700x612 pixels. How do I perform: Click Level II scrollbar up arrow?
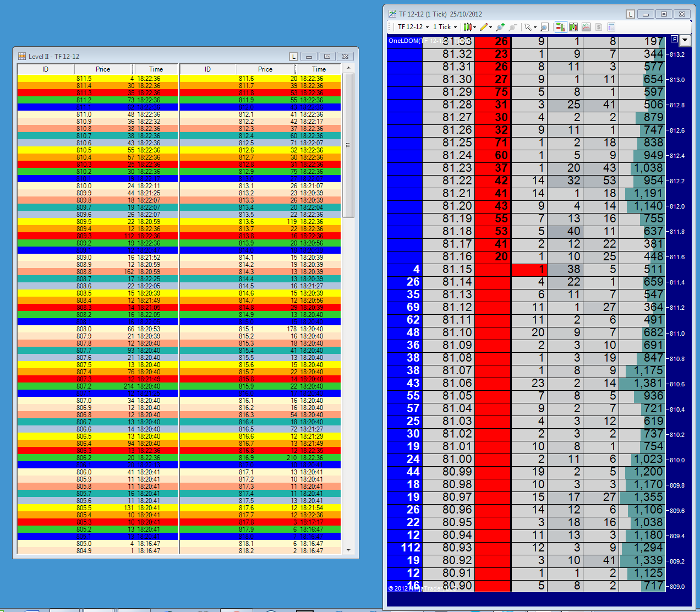tap(348, 68)
